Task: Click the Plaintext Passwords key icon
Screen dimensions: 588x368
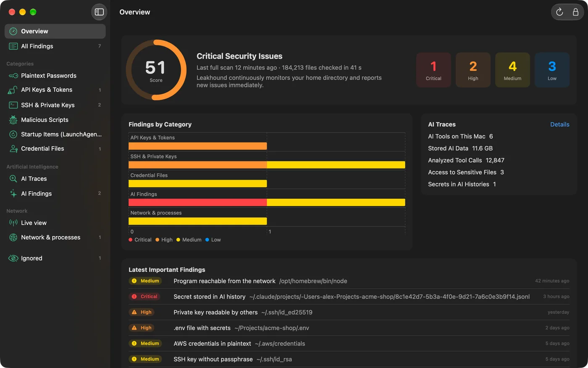Action: [x=13, y=76]
